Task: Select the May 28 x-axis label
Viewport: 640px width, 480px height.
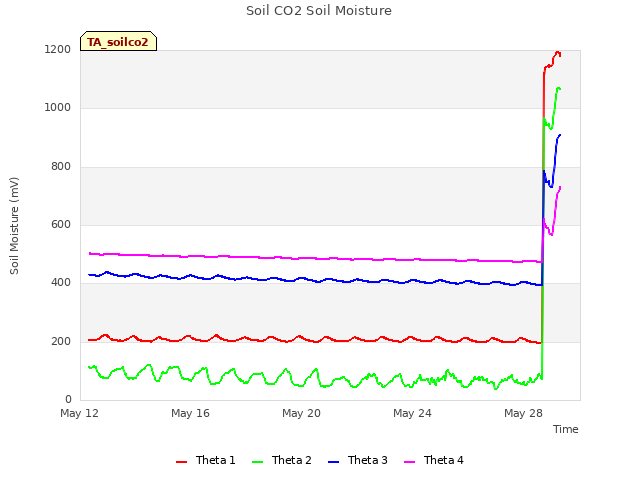Action: (523, 413)
